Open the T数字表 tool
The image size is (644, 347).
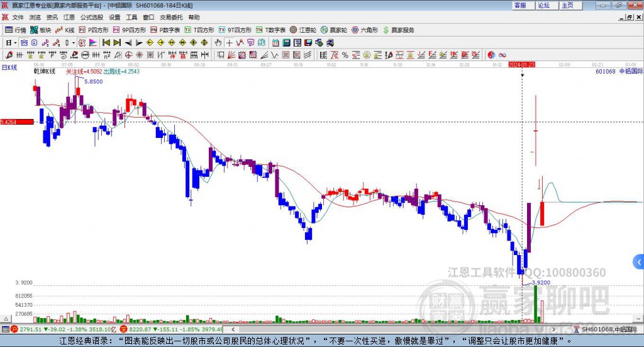click(270, 30)
